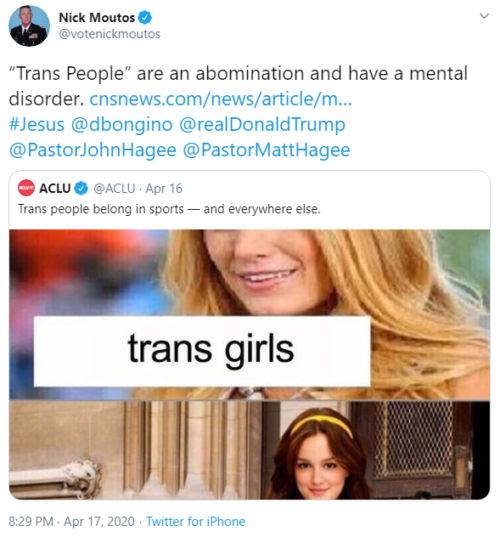
Task: Click the 8:29 PM Apr 17, 2020 timestamp
Action: pyautogui.click(x=71, y=522)
